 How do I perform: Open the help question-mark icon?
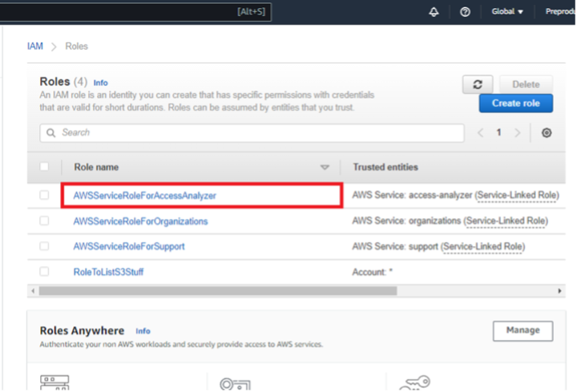pos(465,12)
